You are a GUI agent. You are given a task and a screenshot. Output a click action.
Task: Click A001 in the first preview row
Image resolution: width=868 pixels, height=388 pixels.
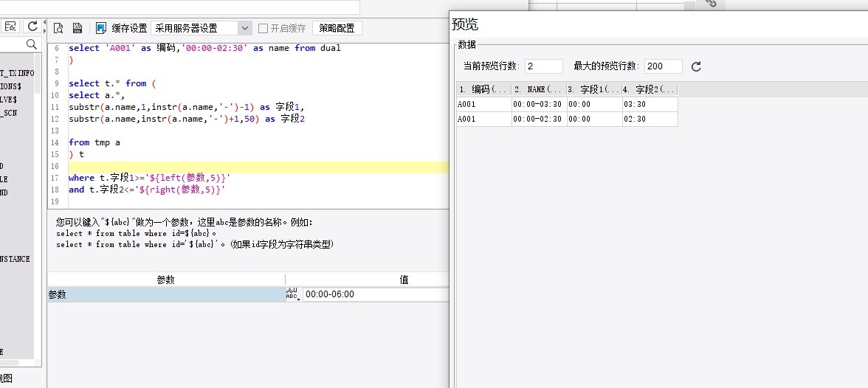point(484,104)
